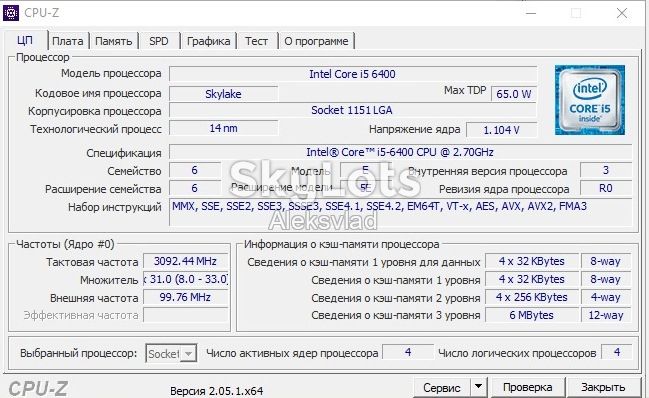This screenshot has height=398, width=649.
Task: Switch to the ЦП tab
Action: click(25, 41)
